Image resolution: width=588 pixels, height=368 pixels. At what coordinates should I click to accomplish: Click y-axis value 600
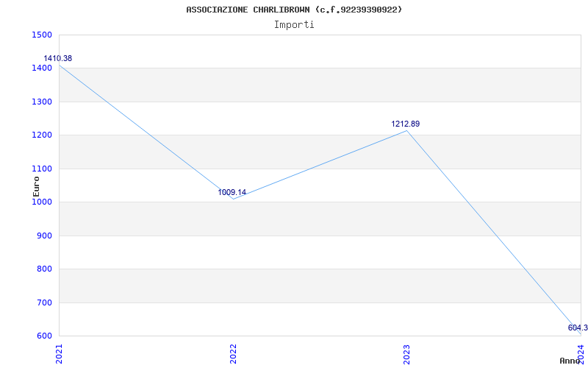[46, 336]
